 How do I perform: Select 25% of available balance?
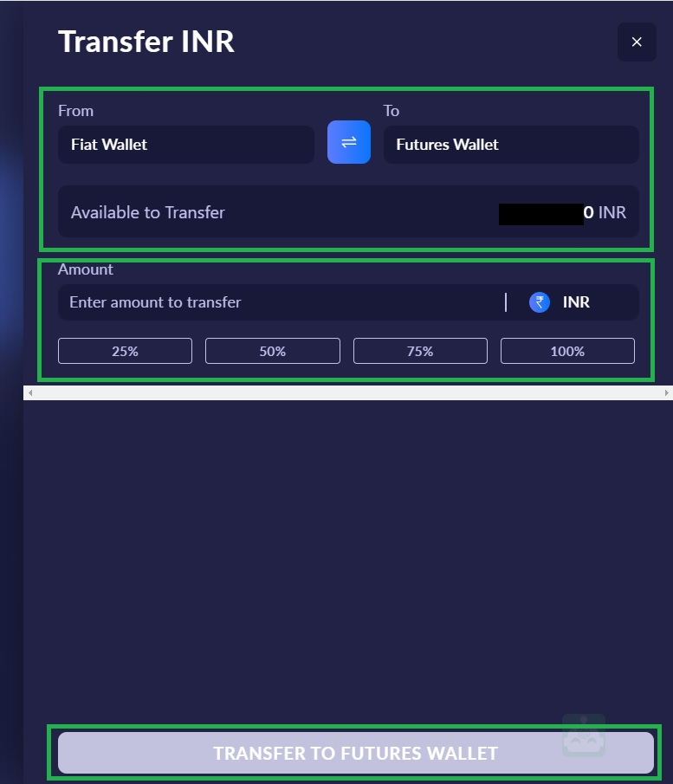coord(125,351)
